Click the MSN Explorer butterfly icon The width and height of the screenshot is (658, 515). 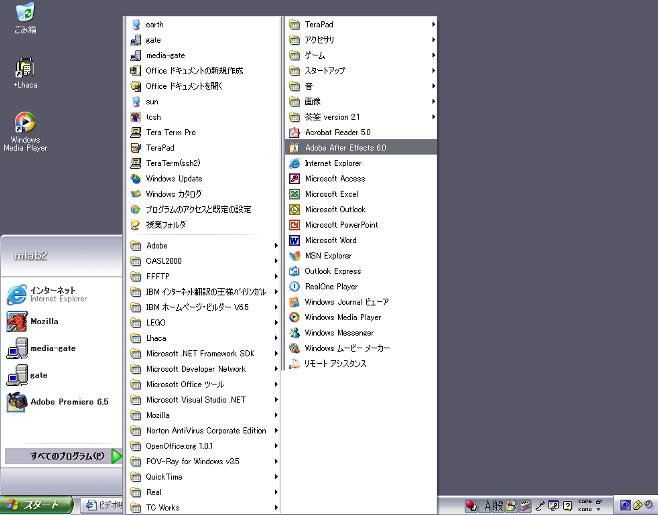(295, 256)
